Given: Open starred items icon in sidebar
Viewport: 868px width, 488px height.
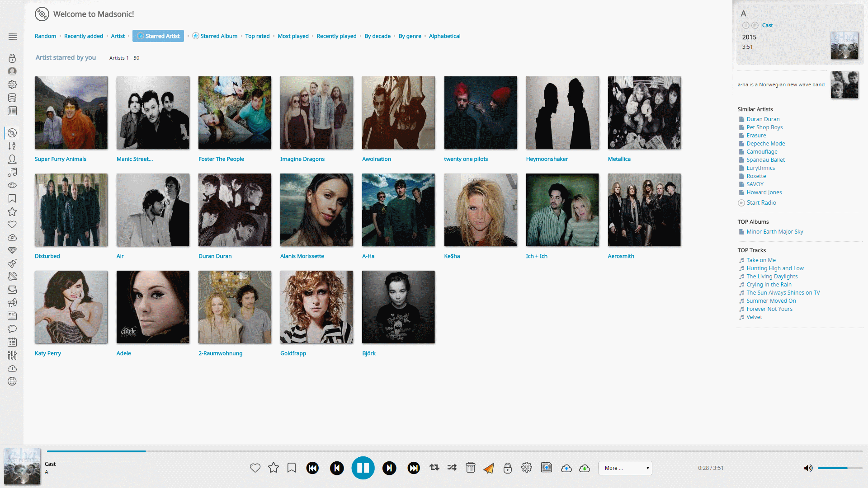Looking at the screenshot, I should coord(12,211).
